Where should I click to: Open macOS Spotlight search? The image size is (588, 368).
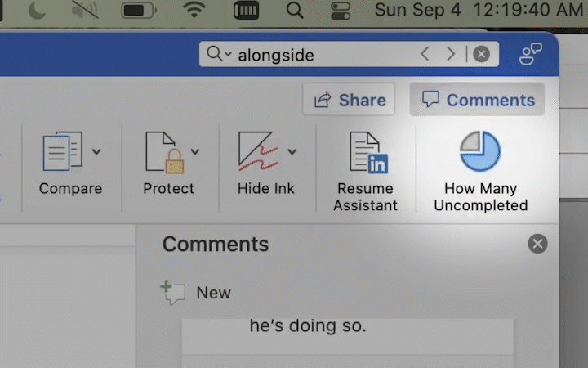(295, 10)
